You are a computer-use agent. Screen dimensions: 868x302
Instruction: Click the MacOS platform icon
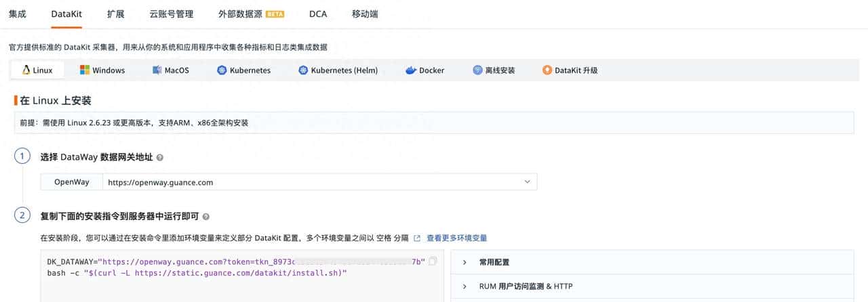pyautogui.click(x=157, y=70)
